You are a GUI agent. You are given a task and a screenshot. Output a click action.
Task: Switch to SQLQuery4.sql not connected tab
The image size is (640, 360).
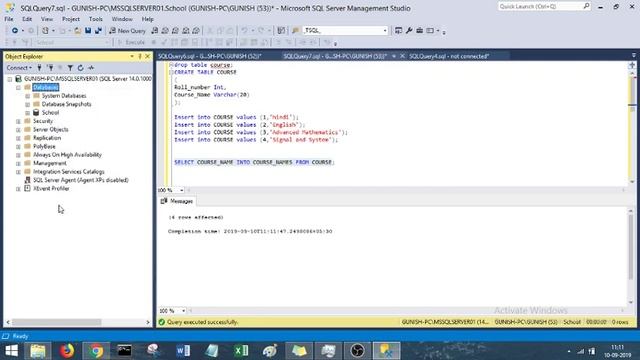coord(449,56)
